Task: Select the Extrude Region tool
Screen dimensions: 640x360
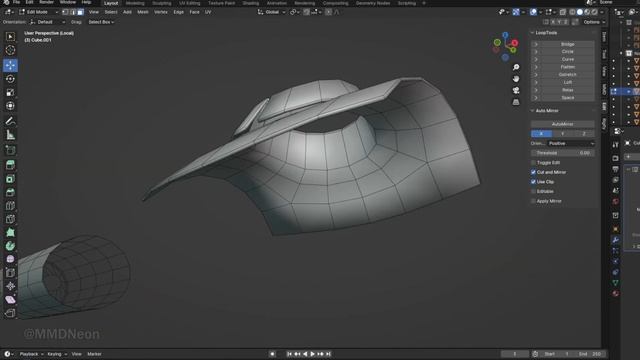Action: [10, 165]
